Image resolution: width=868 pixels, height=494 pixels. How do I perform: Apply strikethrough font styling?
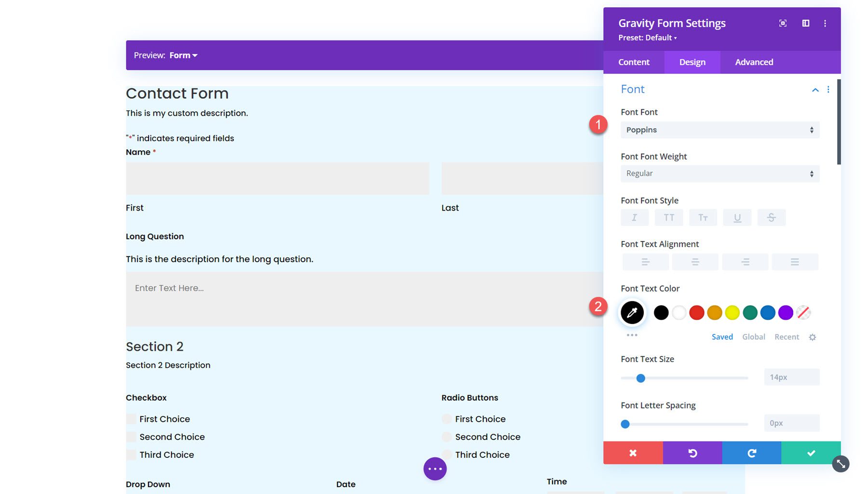[x=772, y=217]
